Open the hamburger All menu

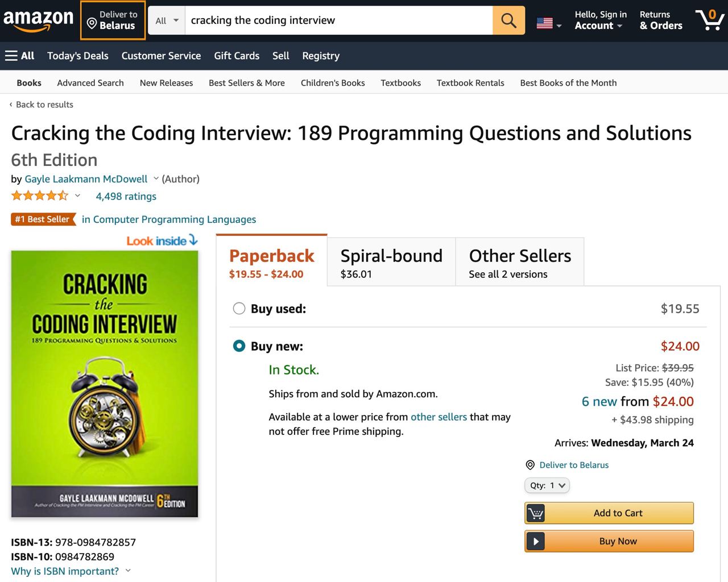pos(19,56)
